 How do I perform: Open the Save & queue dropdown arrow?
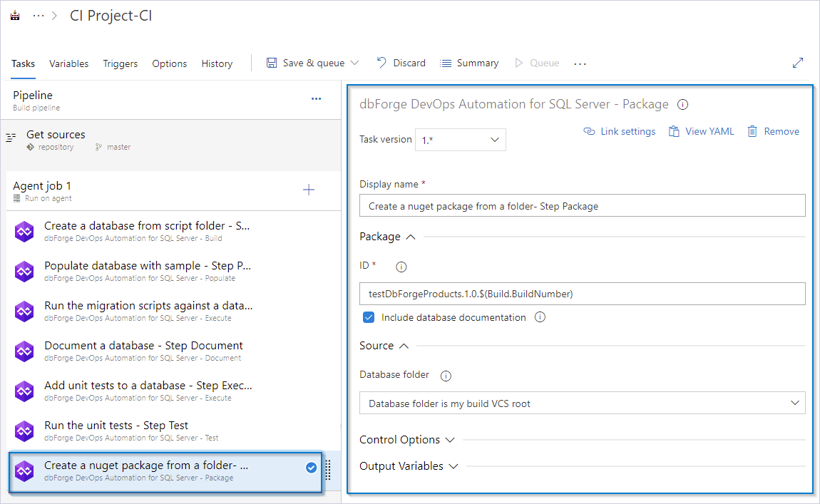(354, 63)
